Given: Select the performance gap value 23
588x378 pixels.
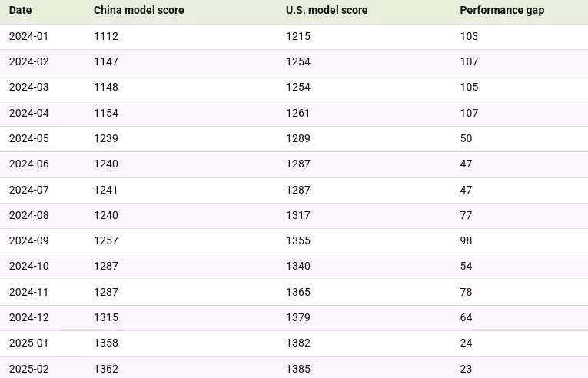Looking at the screenshot, I should coord(466,369).
